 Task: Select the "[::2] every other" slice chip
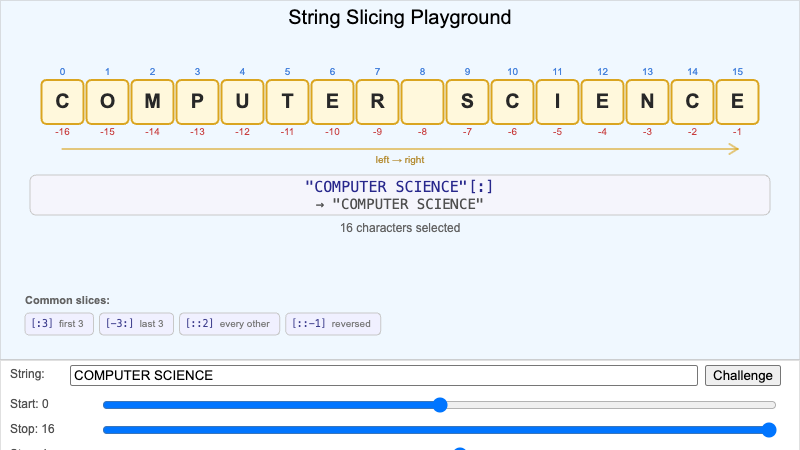pyautogui.click(x=230, y=324)
